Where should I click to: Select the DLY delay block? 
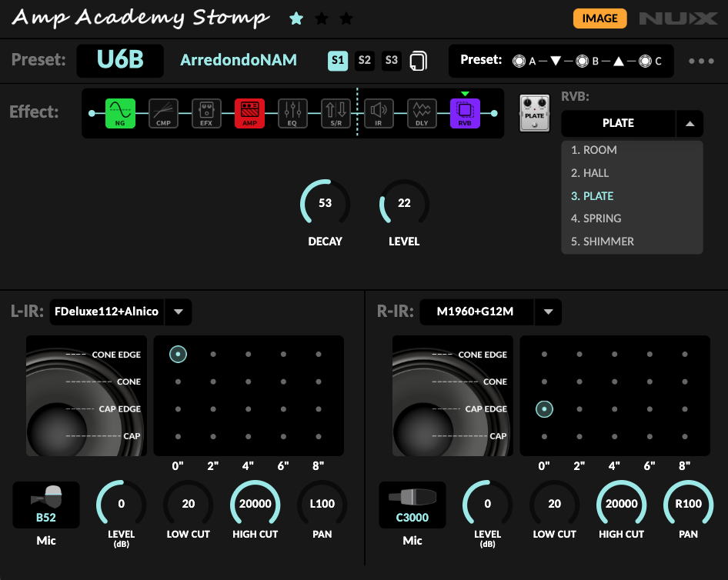(x=422, y=113)
